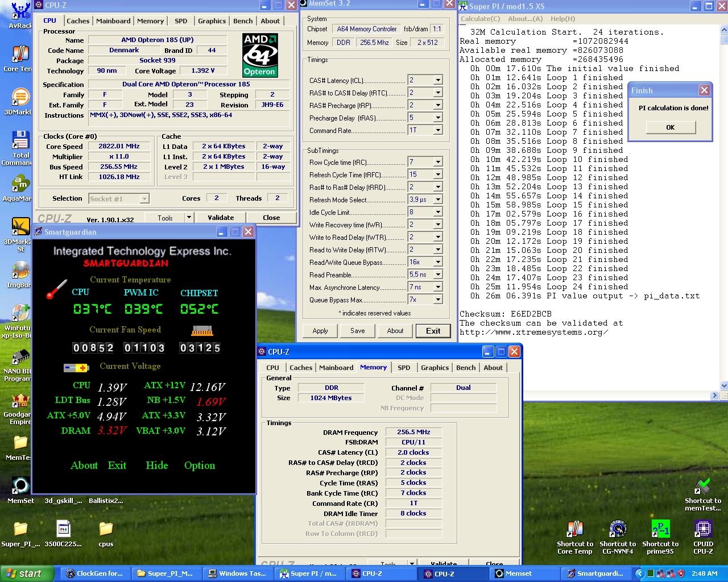Image resolution: width=728 pixels, height=582 pixels.
Task: Open the CPU-Z Tools dropdown arrow
Action: pyautogui.click(x=188, y=218)
